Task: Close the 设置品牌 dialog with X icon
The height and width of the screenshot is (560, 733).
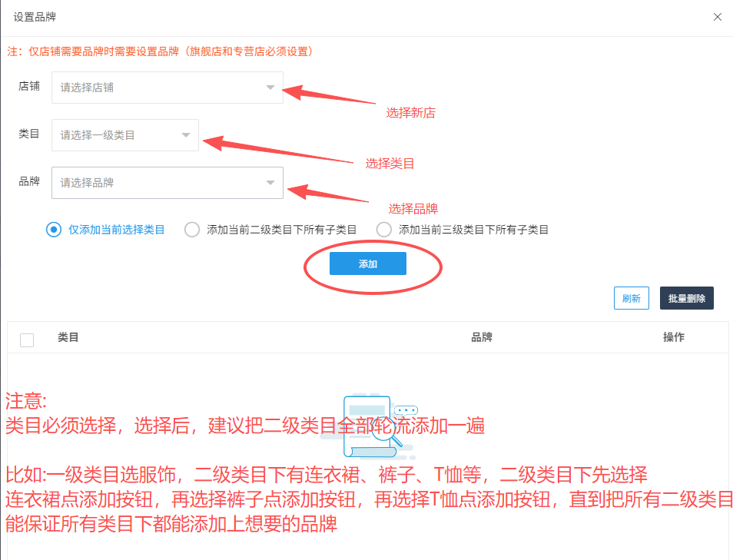Action: (717, 17)
